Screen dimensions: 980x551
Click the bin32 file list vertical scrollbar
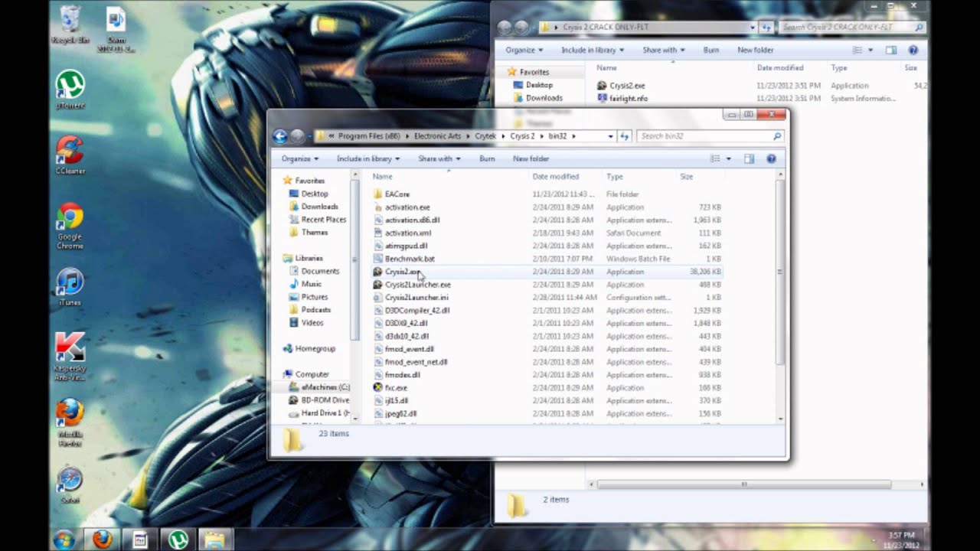[x=780, y=272]
